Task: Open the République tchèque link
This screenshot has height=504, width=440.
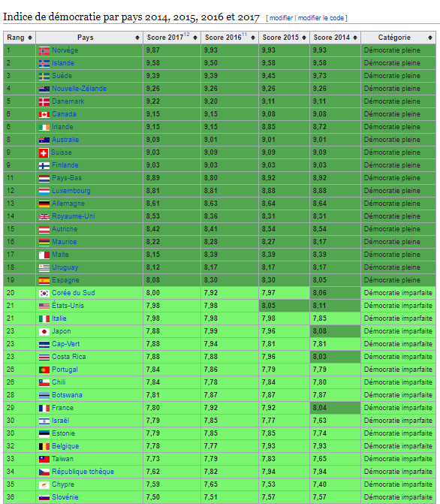Action: tap(83, 472)
